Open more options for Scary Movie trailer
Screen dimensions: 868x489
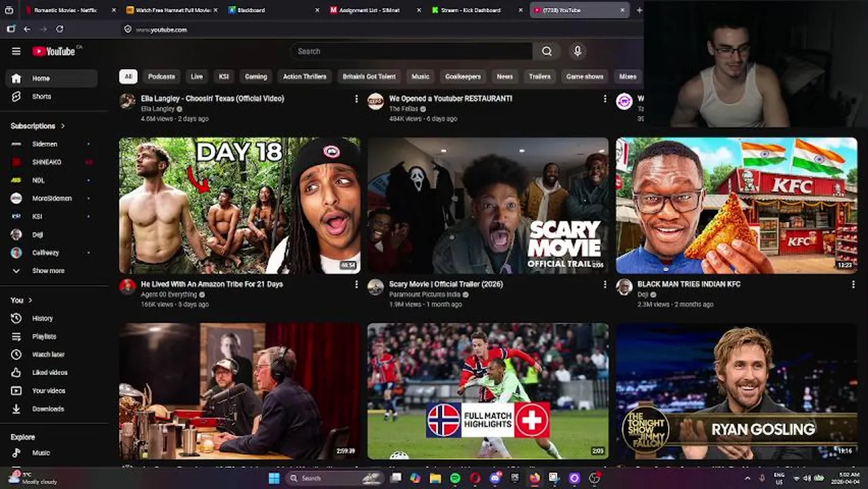point(605,285)
